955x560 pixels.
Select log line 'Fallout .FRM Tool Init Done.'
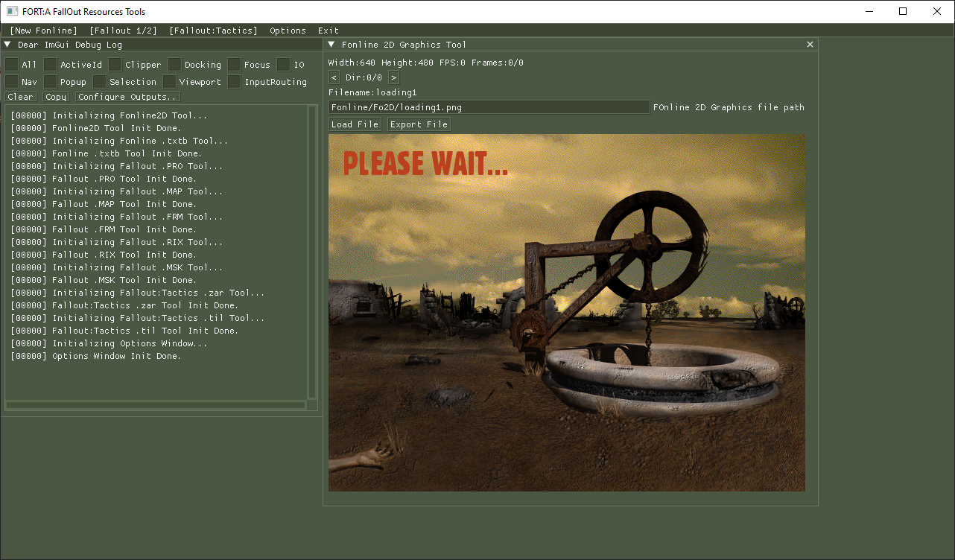pos(104,229)
